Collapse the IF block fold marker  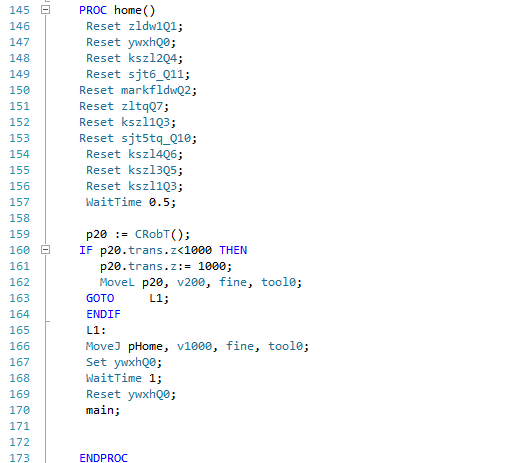[x=46, y=250]
